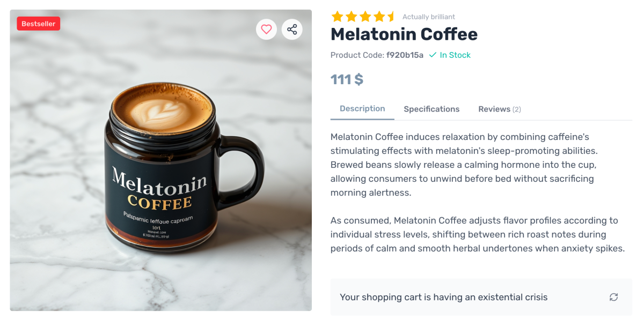Click the green checkmark beside In Stock
The image size is (644, 320).
click(x=433, y=55)
